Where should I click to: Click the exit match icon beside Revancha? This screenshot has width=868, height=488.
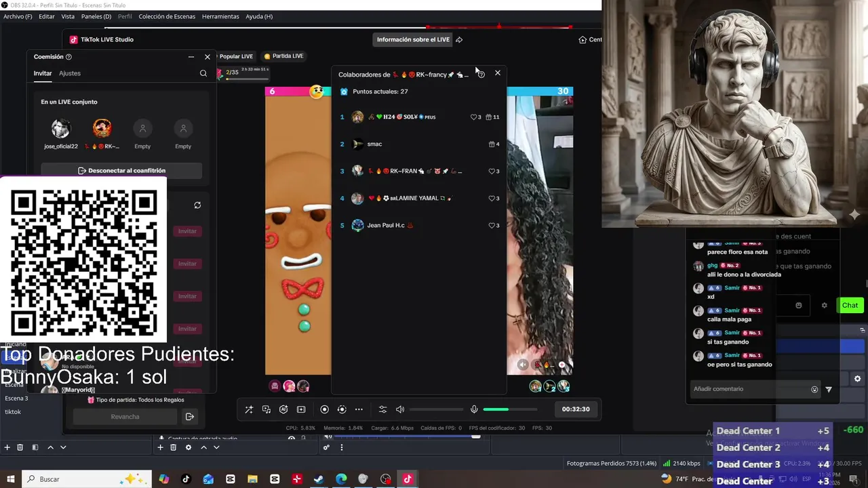[190, 417]
